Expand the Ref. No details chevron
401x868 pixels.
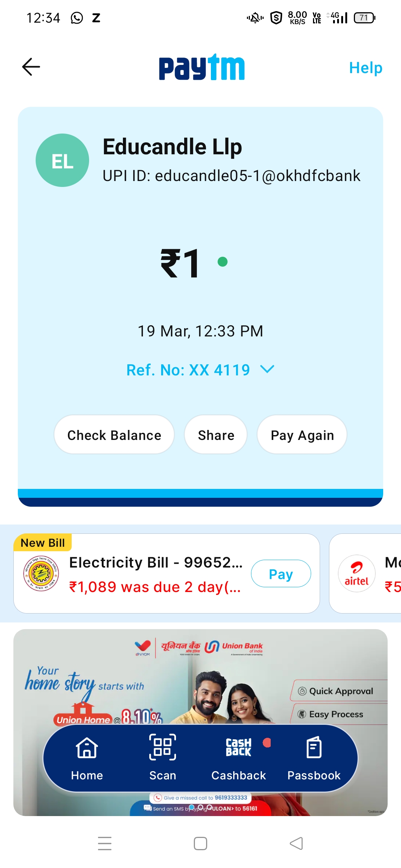(x=267, y=369)
